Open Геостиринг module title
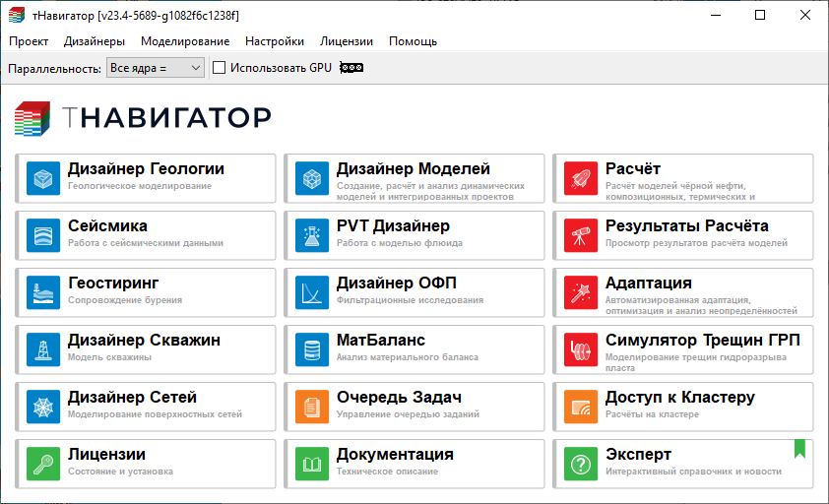 tap(113, 283)
